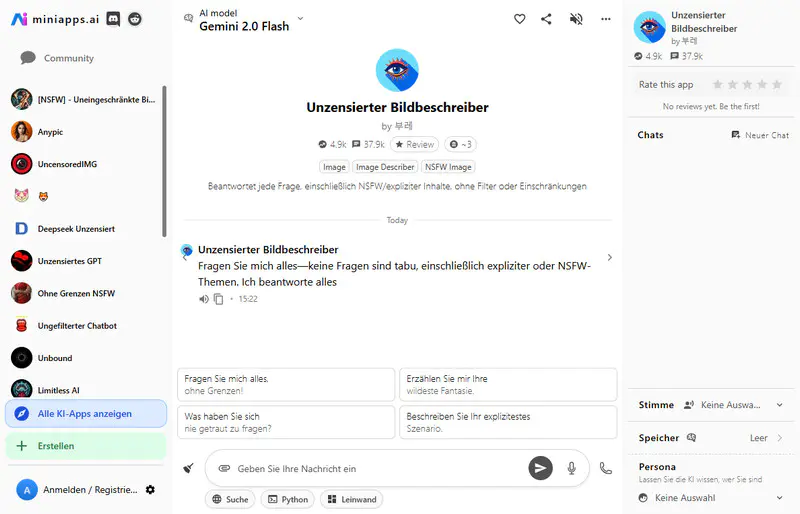
Task: Open the Reddit icon in the header
Action: click(135, 19)
